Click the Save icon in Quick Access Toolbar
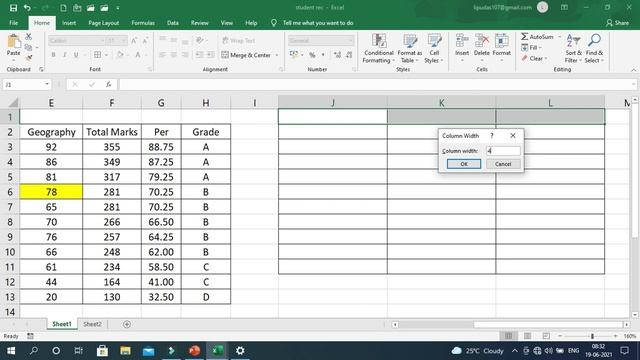 pos(13,8)
